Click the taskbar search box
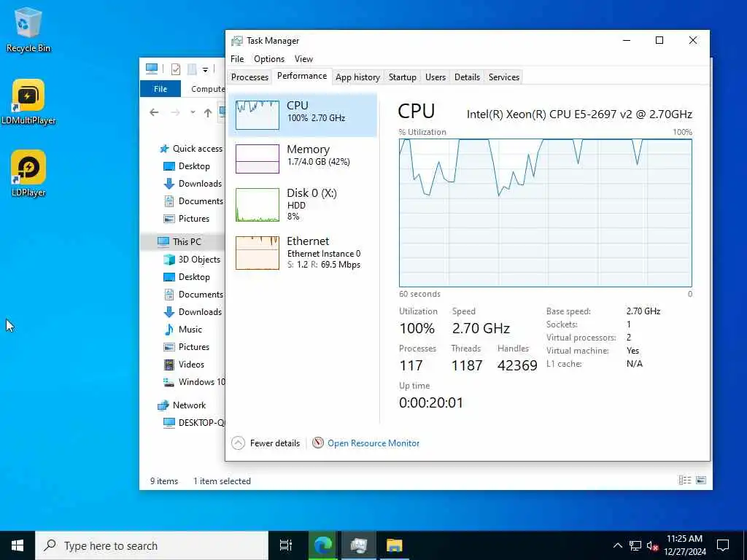 tap(152, 545)
